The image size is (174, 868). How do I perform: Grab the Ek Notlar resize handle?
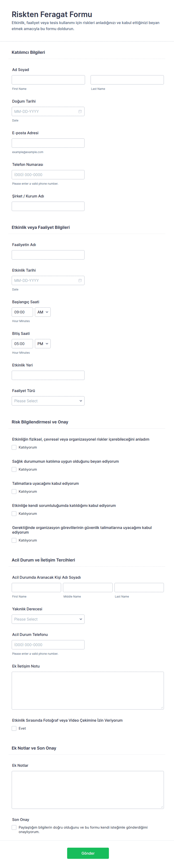[x=162, y=807]
